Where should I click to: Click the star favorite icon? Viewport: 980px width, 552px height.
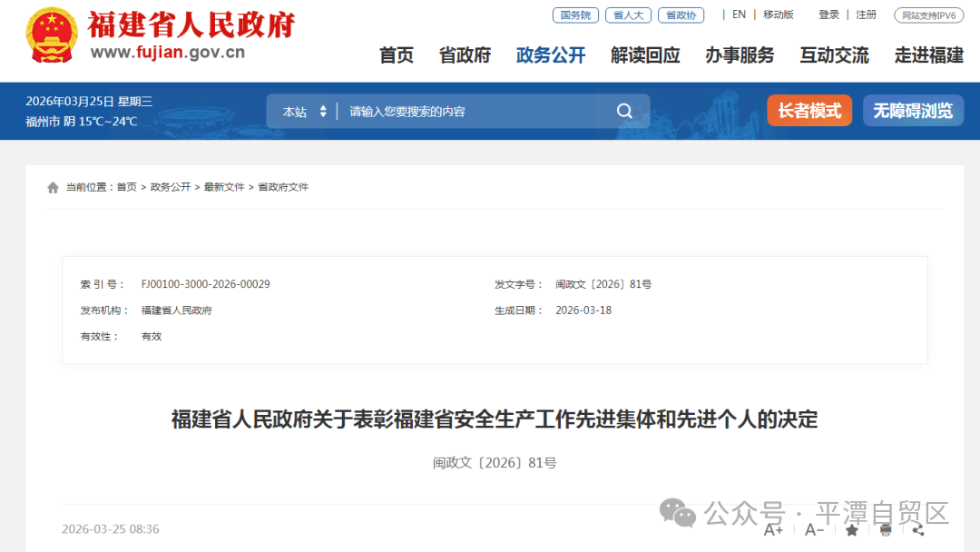(852, 529)
